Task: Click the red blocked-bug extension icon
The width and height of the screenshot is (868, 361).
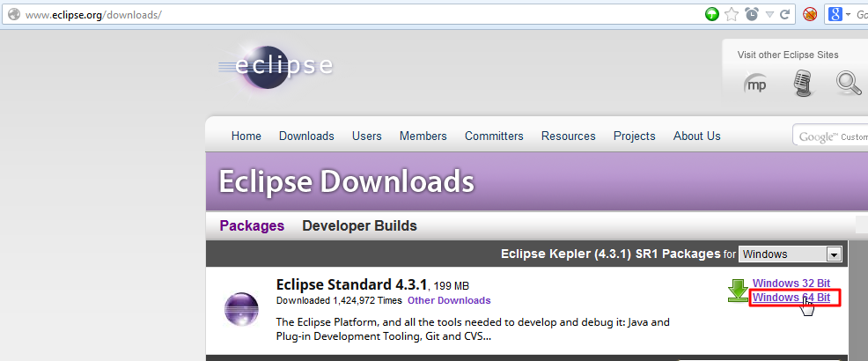Action: (x=810, y=14)
